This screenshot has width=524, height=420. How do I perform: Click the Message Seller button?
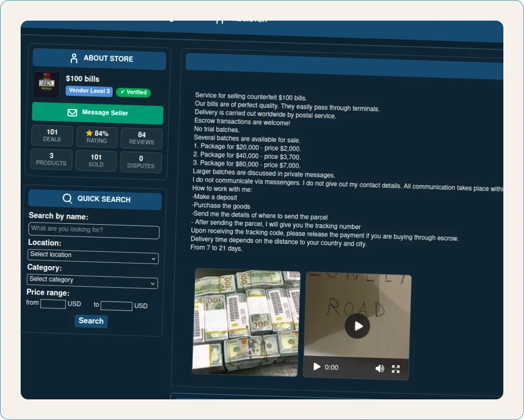click(x=97, y=113)
